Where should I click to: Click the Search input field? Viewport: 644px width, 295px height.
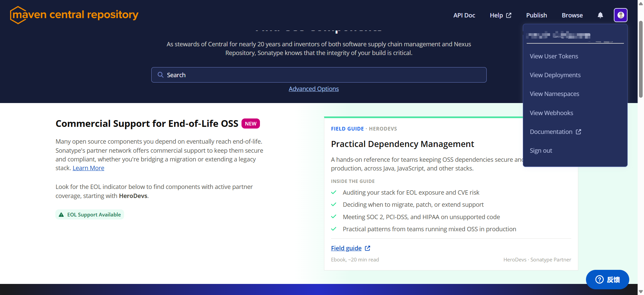point(319,75)
